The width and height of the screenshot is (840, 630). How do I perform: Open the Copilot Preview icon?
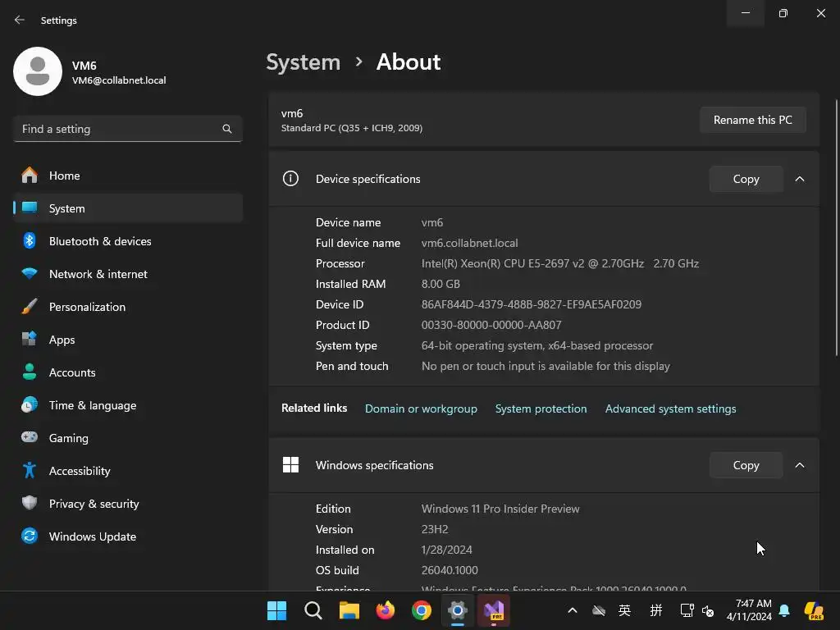[x=814, y=610]
